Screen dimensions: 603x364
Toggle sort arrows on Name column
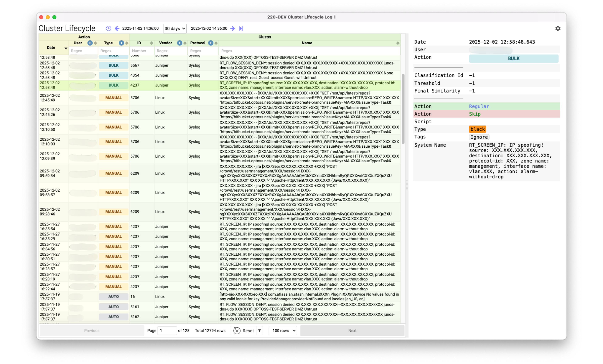398,43
